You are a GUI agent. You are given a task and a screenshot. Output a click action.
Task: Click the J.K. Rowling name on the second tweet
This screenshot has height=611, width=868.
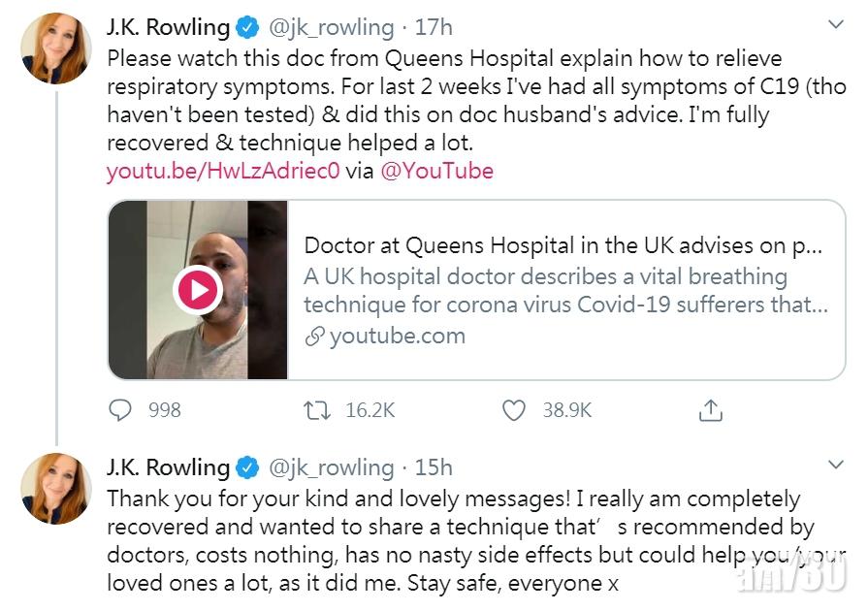pyautogui.click(x=168, y=467)
